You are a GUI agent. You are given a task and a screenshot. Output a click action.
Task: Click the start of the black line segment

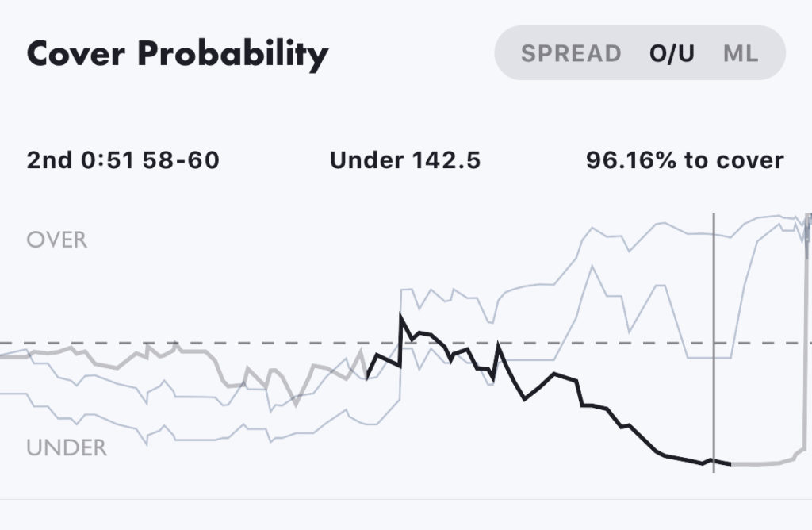coord(368,376)
